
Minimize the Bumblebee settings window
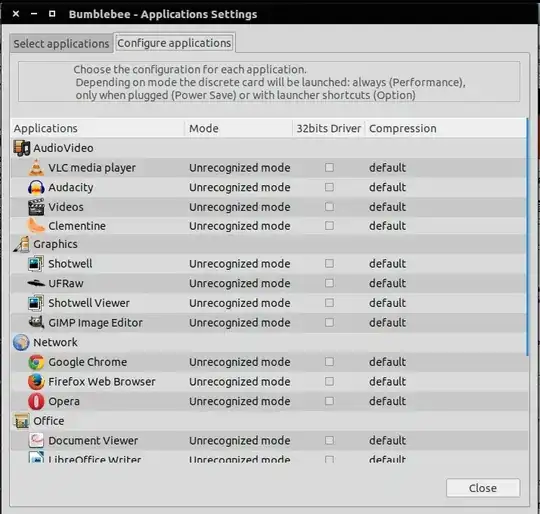(34, 14)
